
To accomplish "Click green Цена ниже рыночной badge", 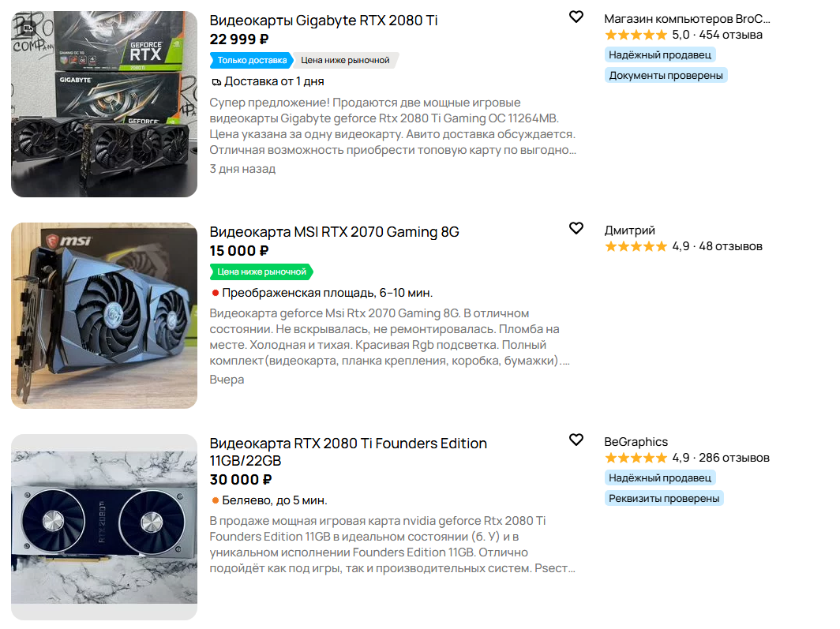I will tap(261, 271).
